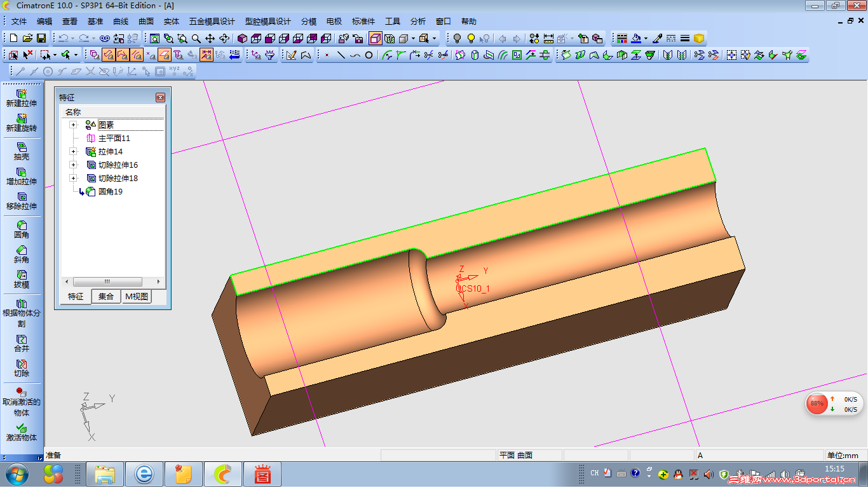Expand the 图素 tree node
Image resolution: width=868 pixels, height=488 pixels.
click(x=73, y=125)
